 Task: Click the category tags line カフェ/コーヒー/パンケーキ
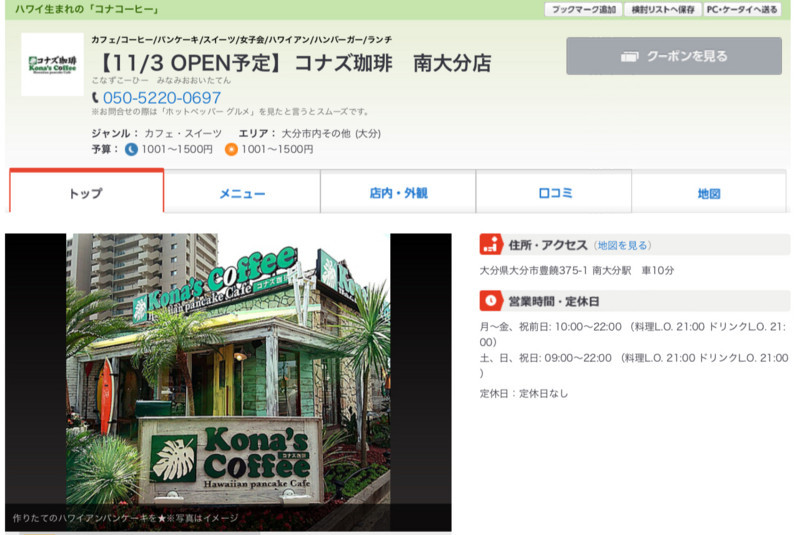pos(241,39)
